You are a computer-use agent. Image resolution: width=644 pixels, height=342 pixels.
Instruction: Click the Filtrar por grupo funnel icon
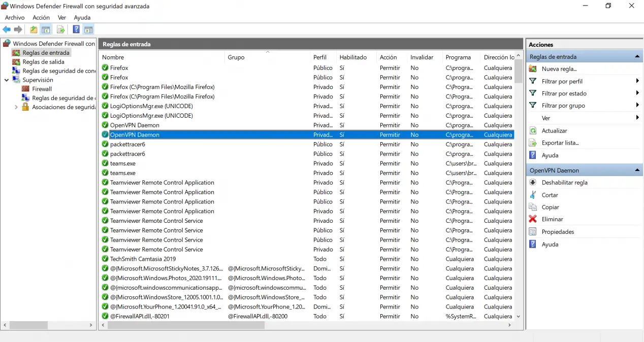[x=533, y=105]
